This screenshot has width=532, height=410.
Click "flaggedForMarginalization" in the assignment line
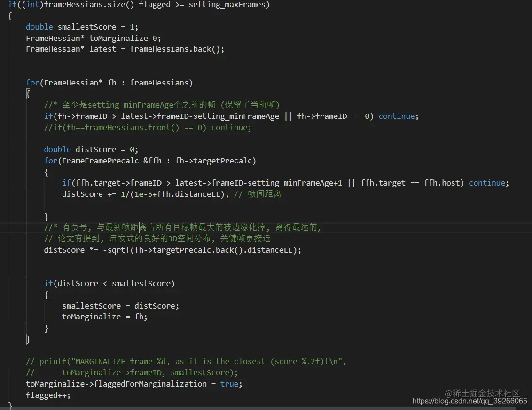click(x=150, y=384)
